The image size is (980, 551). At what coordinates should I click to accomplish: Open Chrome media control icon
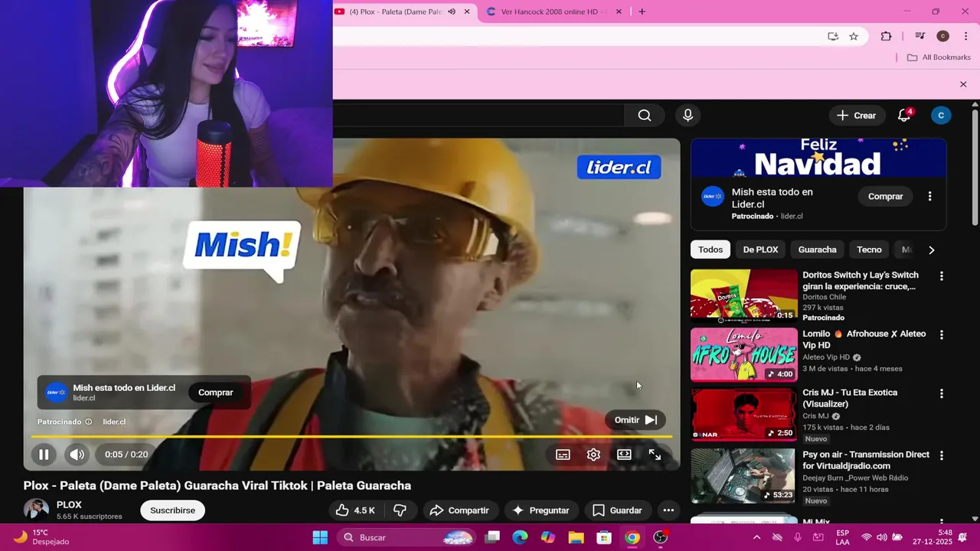920,36
